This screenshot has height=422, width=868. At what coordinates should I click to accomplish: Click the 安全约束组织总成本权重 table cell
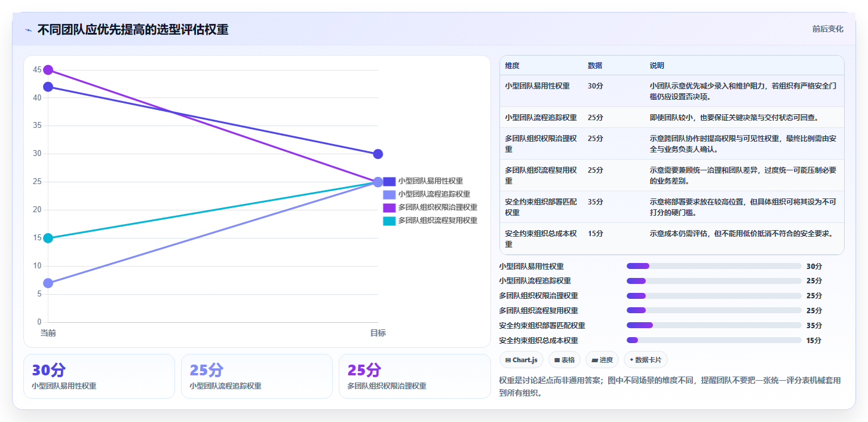541,238
